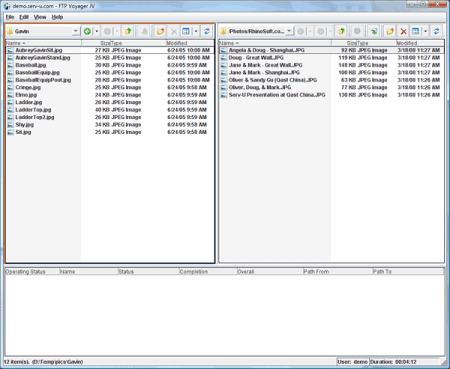
Task: Select Sit.jpg file
Action: coord(23,132)
